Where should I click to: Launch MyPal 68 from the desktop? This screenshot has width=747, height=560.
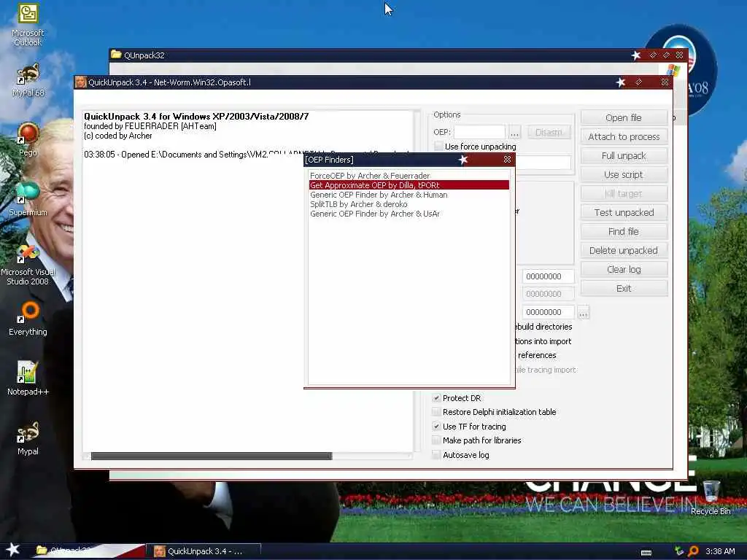tap(28, 80)
